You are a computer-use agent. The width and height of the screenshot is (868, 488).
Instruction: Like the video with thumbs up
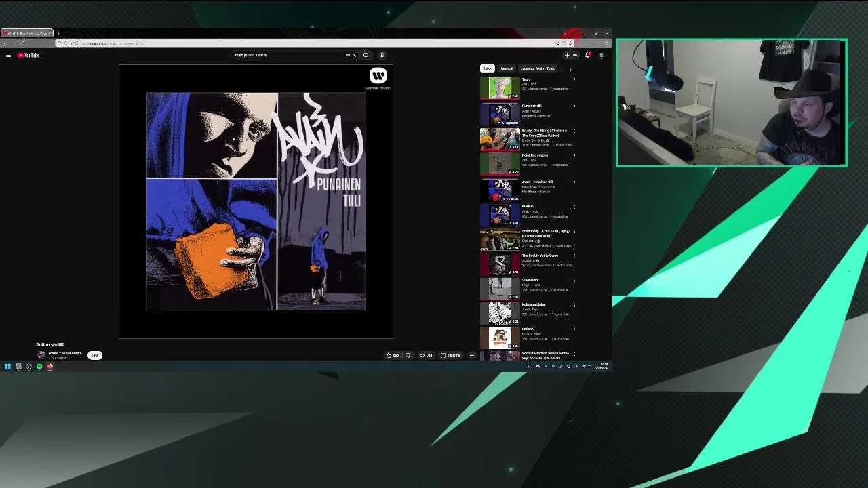pyautogui.click(x=392, y=355)
